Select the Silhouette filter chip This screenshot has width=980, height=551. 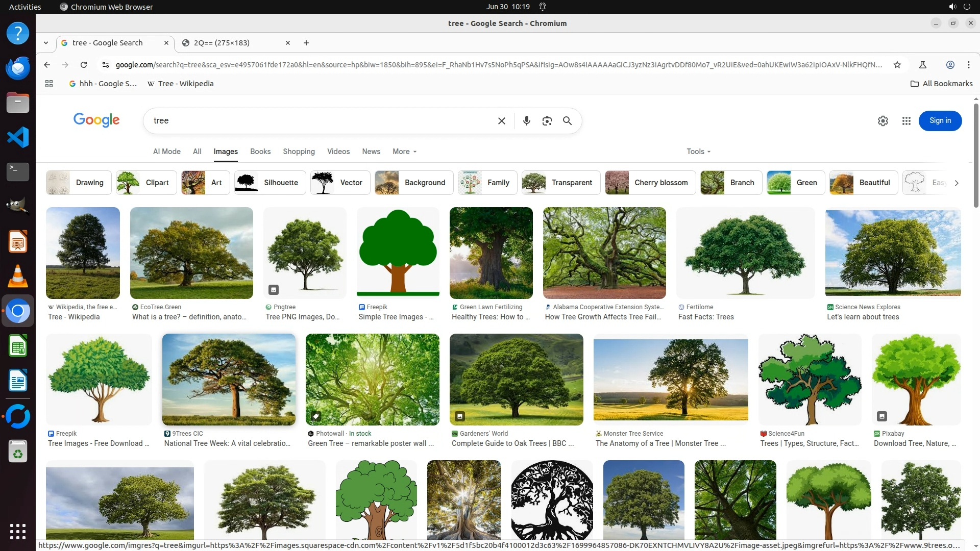270,183
